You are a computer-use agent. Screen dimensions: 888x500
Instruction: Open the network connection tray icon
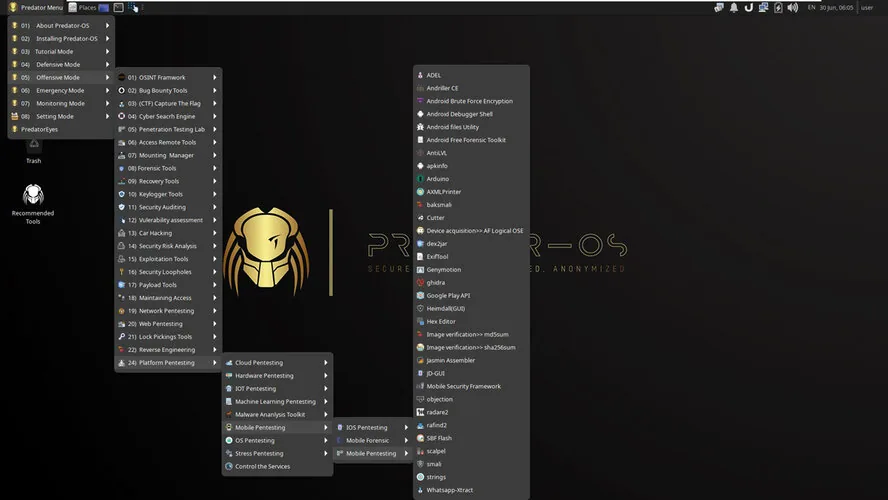click(763, 7)
